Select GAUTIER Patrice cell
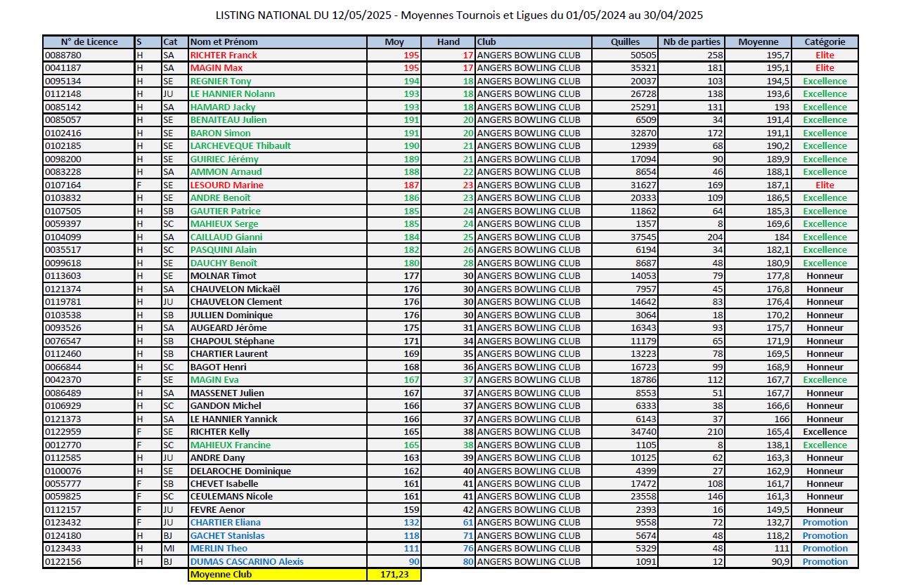 coord(278,211)
